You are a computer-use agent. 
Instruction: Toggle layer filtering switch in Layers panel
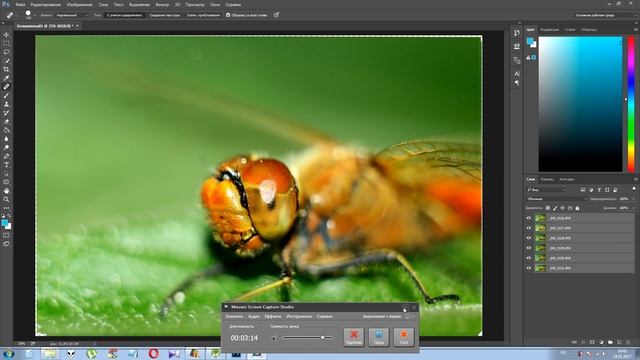coord(633,189)
